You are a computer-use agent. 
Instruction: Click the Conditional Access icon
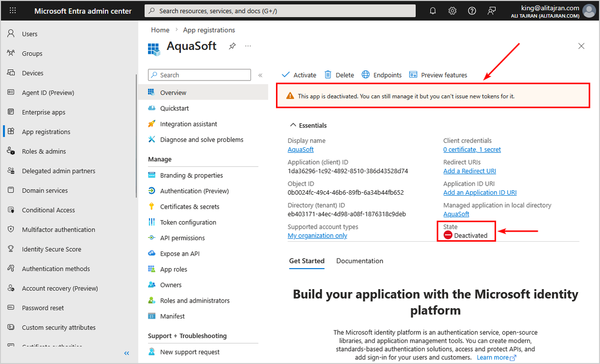coord(11,210)
